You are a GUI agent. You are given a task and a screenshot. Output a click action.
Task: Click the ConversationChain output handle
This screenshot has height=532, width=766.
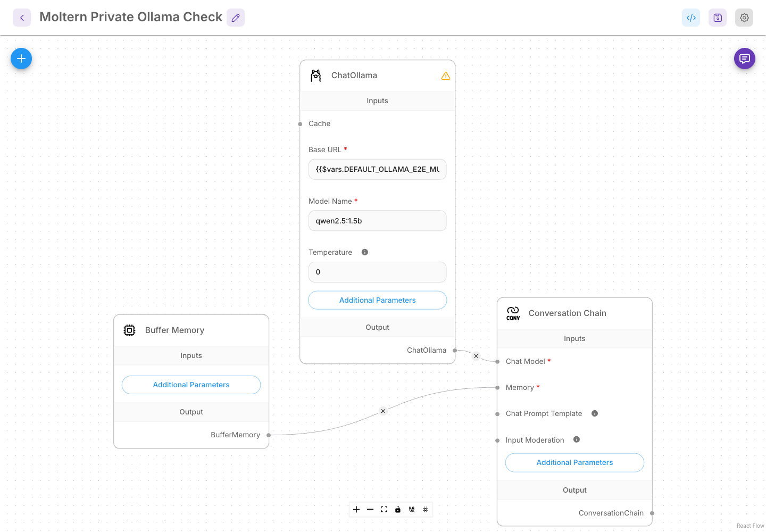point(652,513)
